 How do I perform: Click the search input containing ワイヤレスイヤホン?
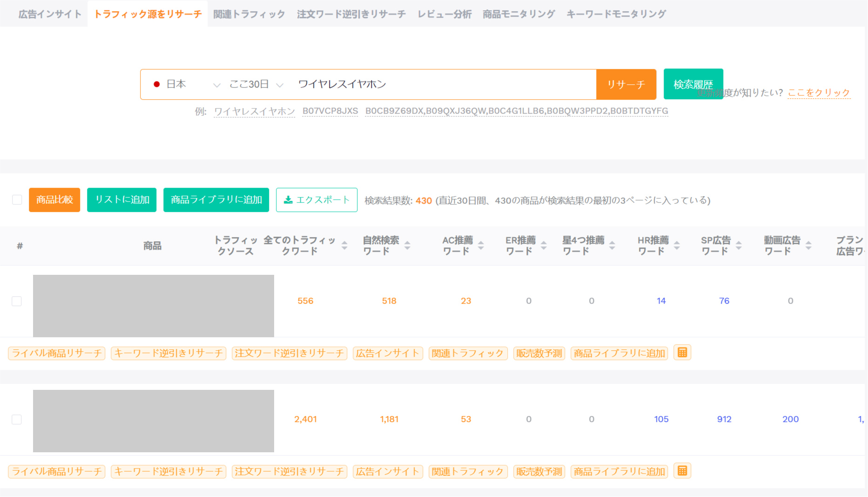click(442, 84)
